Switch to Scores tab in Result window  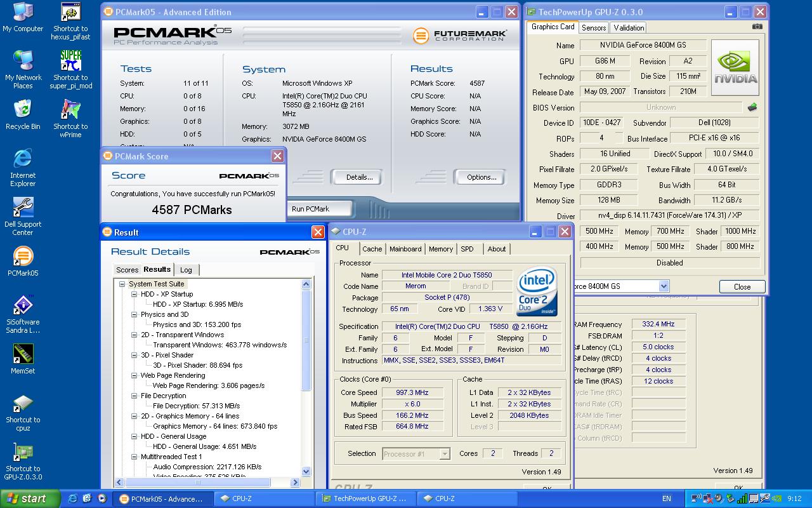(127, 270)
